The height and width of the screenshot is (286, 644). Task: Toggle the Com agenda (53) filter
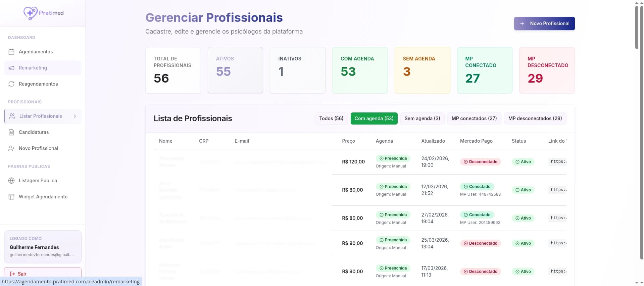[x=374, y=118]
